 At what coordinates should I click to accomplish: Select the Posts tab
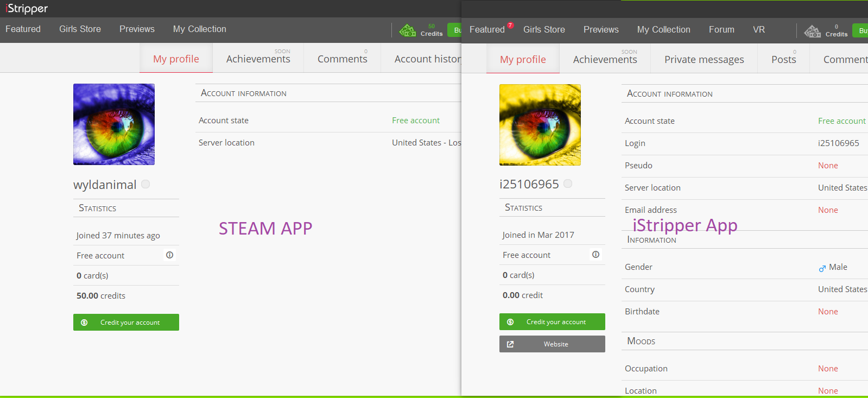[x=783, y=59]
